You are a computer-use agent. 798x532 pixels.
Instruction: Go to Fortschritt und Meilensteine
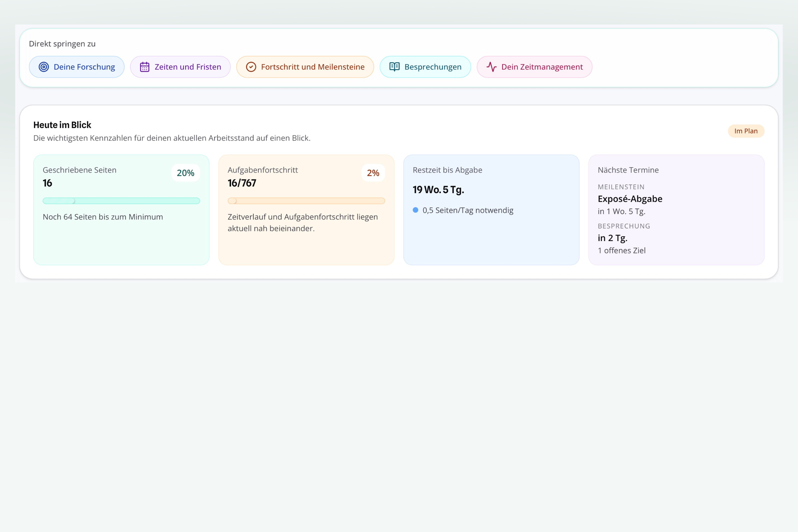313,67
